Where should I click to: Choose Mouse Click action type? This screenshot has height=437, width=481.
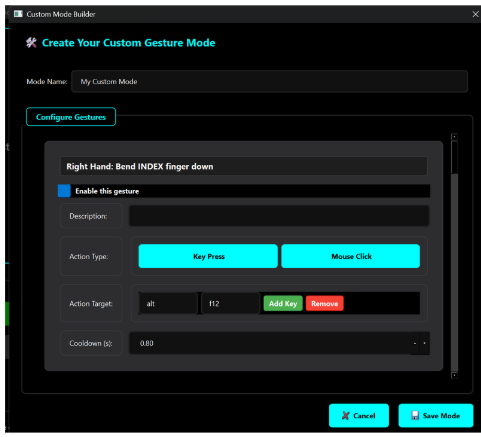click(351, 256)
